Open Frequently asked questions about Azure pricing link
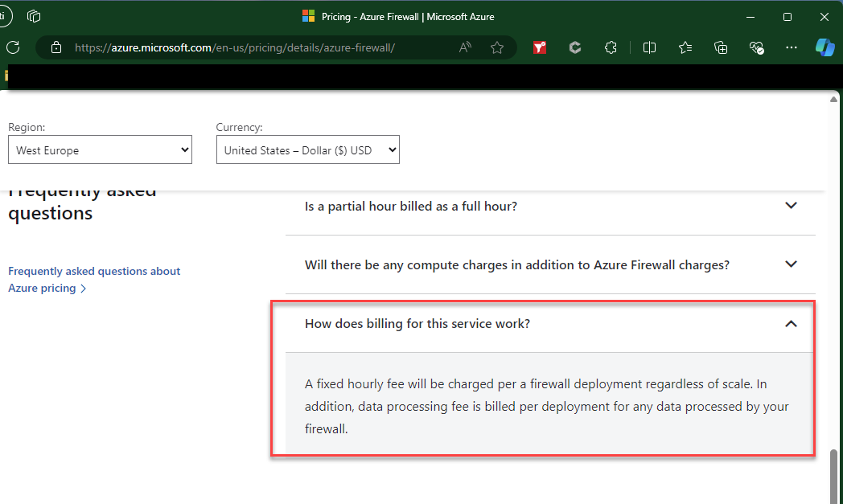 pos(94,280)
